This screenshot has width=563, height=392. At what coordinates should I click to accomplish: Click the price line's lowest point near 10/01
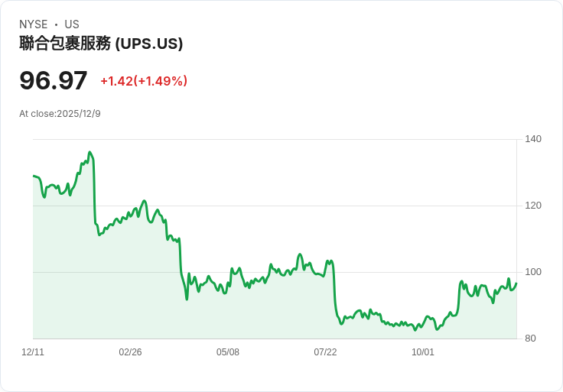(x=415, y=330)
